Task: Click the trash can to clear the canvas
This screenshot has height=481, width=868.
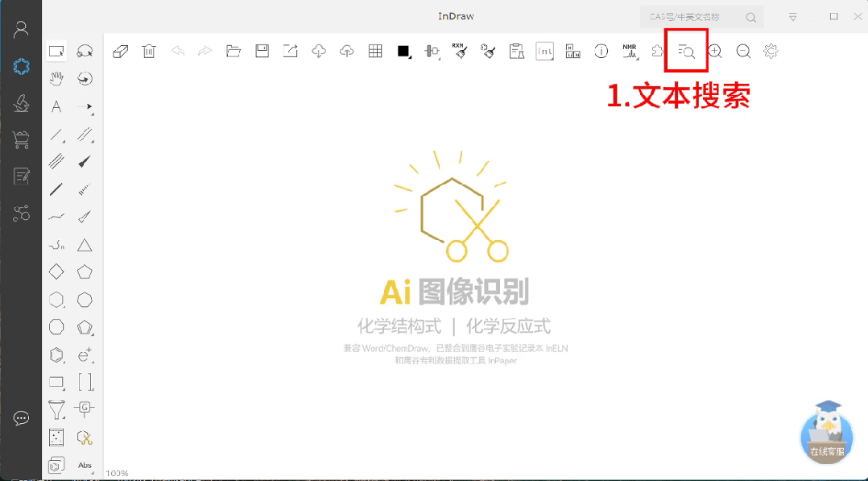Action: 149,51
